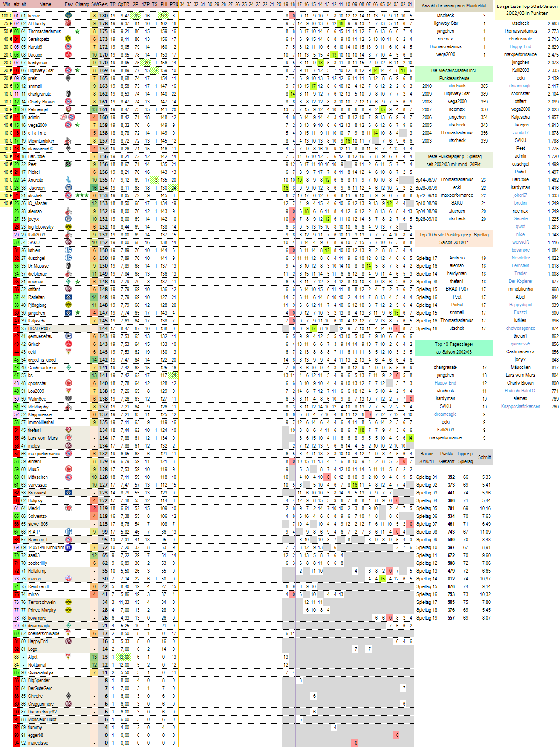
Task: Click Harald9's Bayern Munich logo
Action: pyautogui.click(x=68, y=47)
